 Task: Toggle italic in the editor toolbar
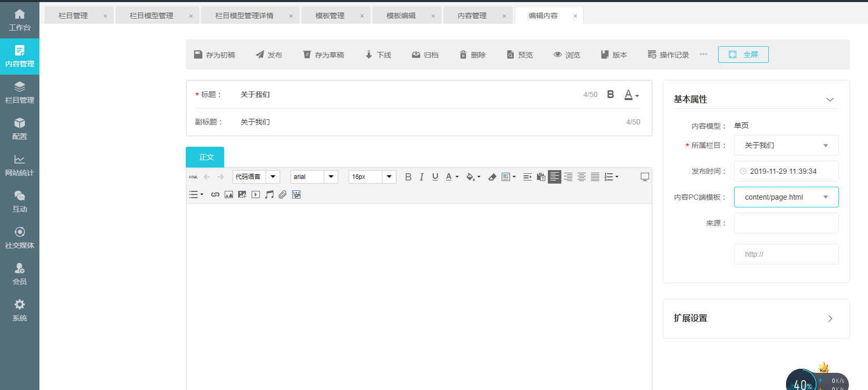click(x=422, y=177)
